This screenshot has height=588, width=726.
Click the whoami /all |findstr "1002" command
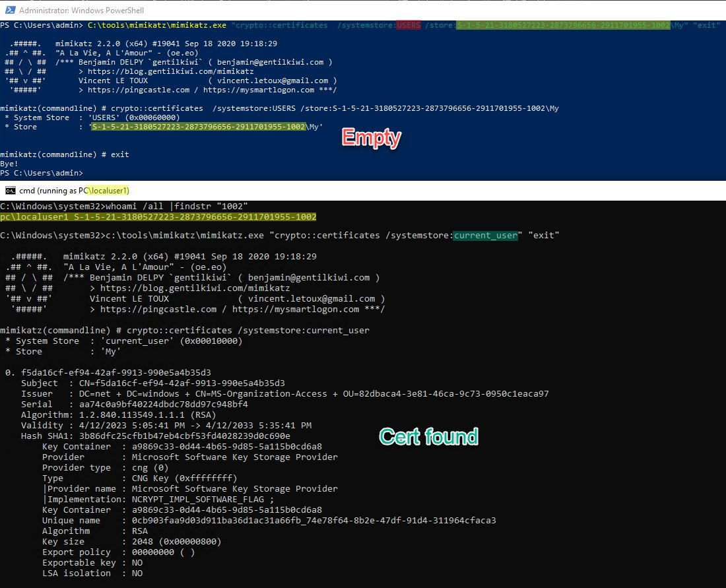(177, 206)
